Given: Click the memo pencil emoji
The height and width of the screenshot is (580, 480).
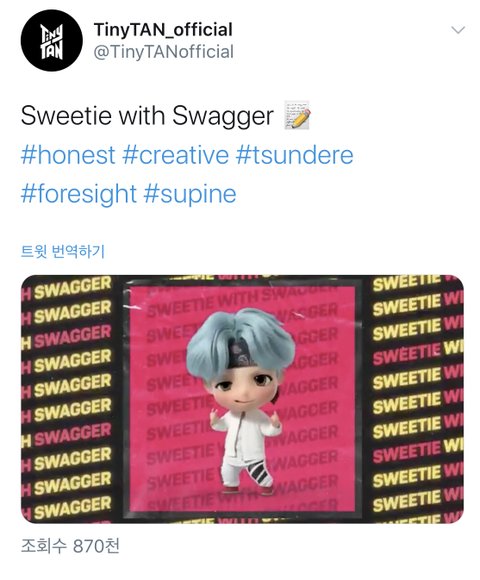Looking at the screenshot, I should (x=297, y=115).
